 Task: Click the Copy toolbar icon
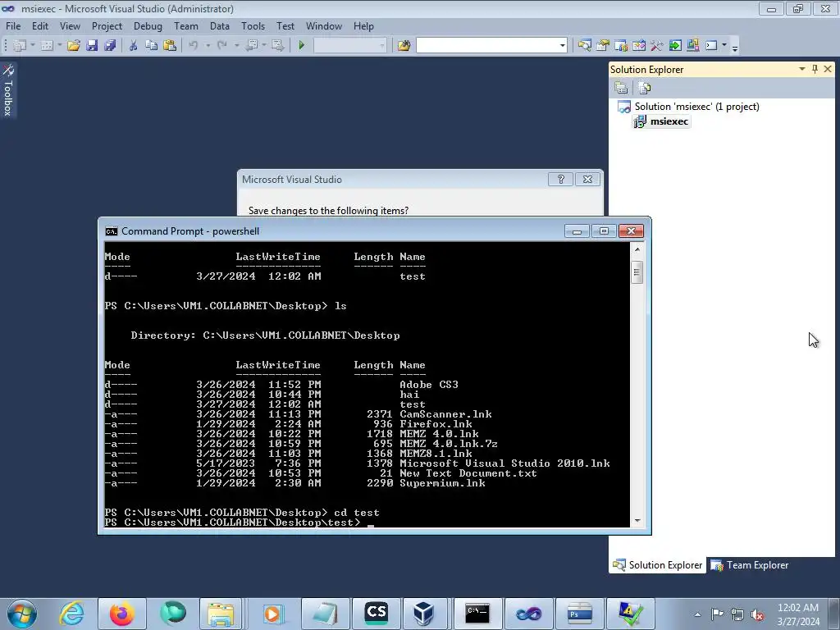point(151,46)
